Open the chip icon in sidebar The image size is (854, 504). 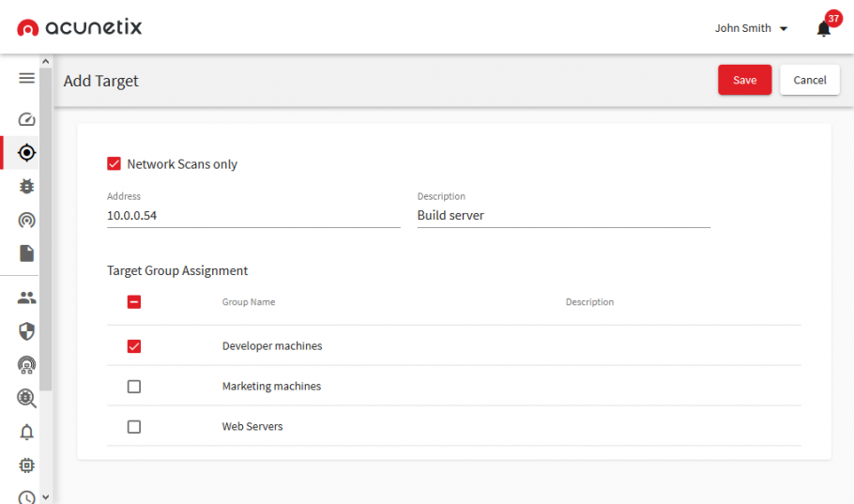click(26, 466)
